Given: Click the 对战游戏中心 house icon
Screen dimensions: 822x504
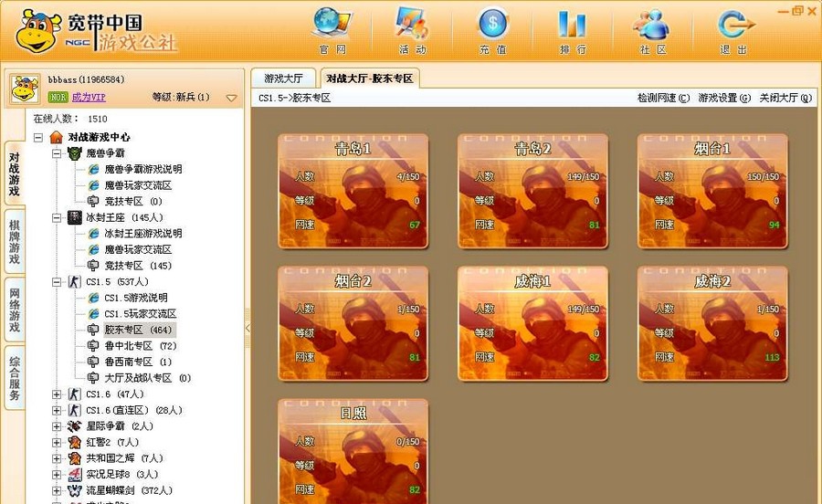Looking at the screenshot, I should (x=56, y=137).
